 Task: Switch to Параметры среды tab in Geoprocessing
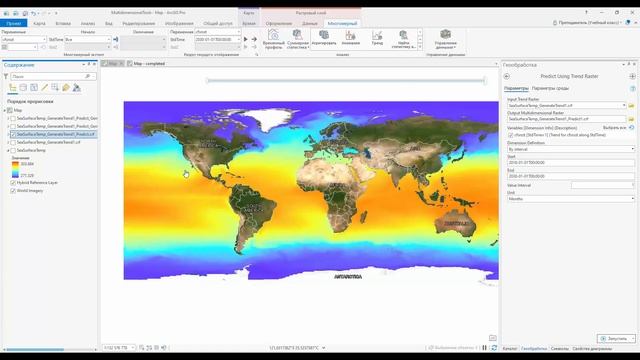pos(550,88)
